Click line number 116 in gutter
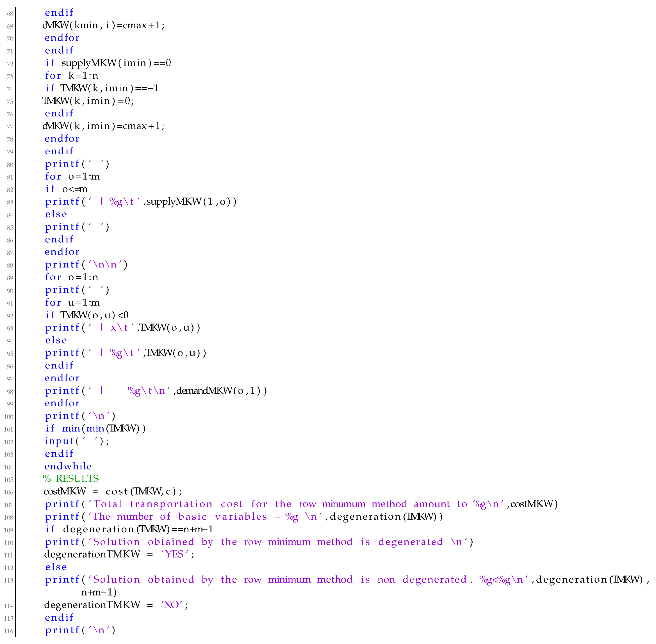The image size is (656, 644). click(9, 631)
